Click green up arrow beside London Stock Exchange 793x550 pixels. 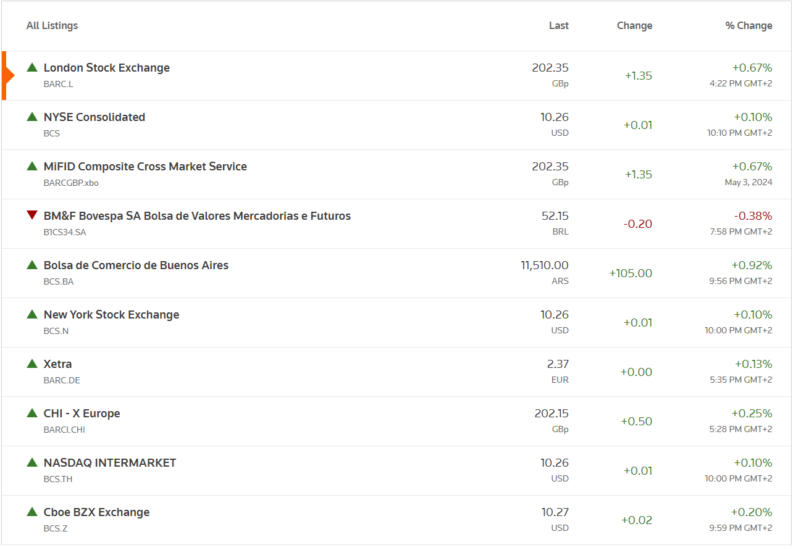[x=32, y=68]
